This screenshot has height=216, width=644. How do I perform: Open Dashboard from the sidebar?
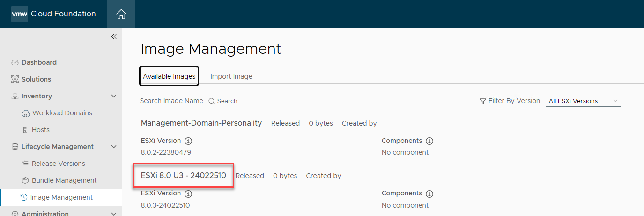39,62
